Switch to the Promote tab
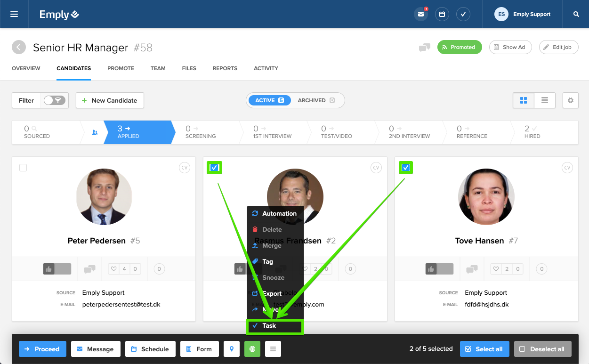This screenshot has width=589, height=364. pos(121,68)
